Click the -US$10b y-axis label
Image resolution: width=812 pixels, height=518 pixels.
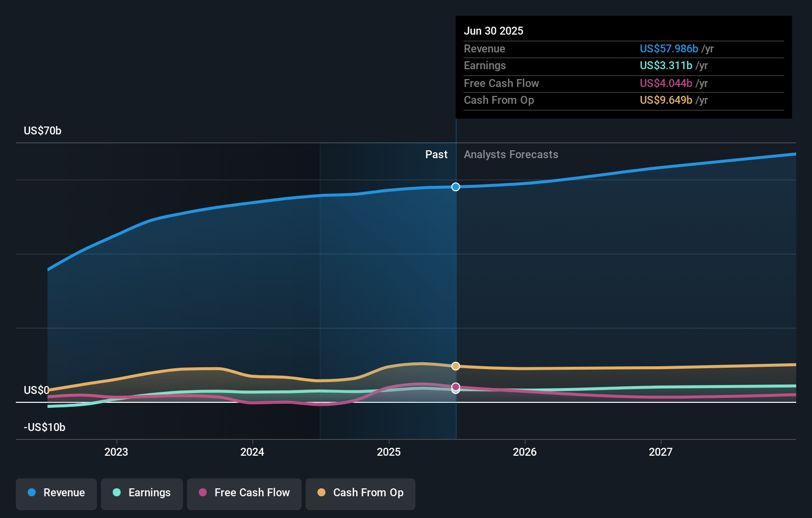[x=45, y=428]
